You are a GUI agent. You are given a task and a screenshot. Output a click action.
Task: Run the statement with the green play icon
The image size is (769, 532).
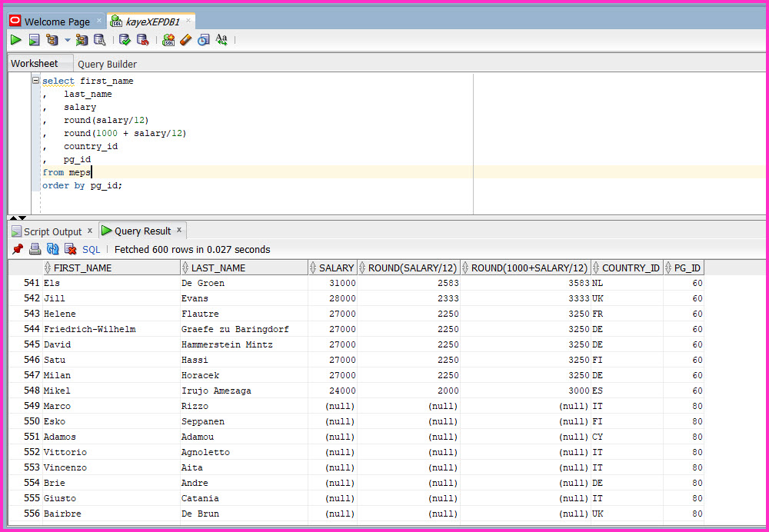pyautogui.click(x=16, y=40)
